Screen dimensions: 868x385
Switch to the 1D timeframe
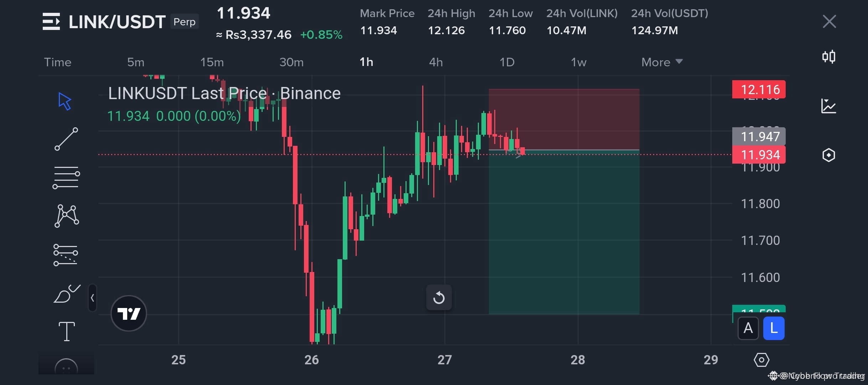[x=506, y=62]
